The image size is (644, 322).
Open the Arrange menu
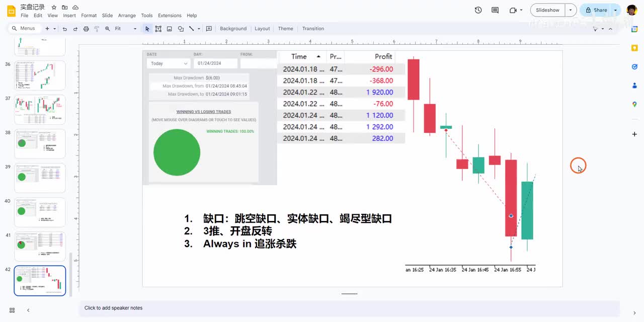127,16
